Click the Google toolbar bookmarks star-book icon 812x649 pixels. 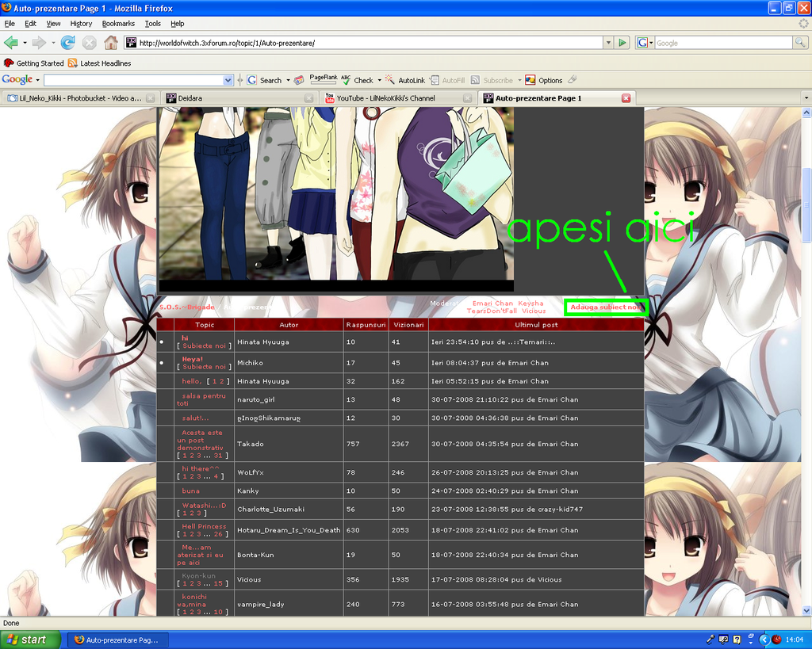point(299,80)
